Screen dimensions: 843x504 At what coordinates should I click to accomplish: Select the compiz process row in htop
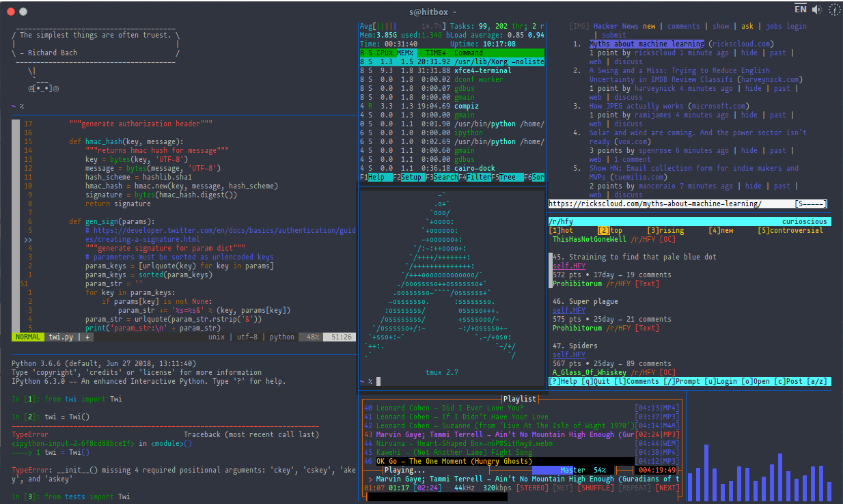tap(452, 106)
